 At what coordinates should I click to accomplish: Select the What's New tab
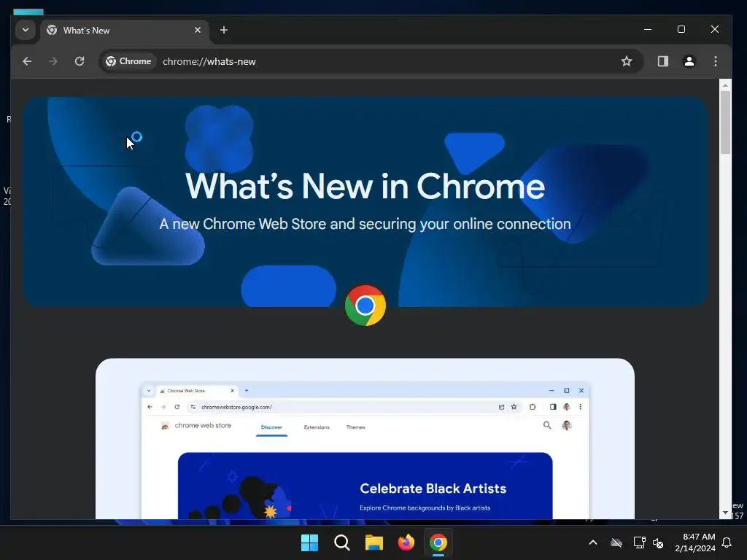[x=125, y=31]
